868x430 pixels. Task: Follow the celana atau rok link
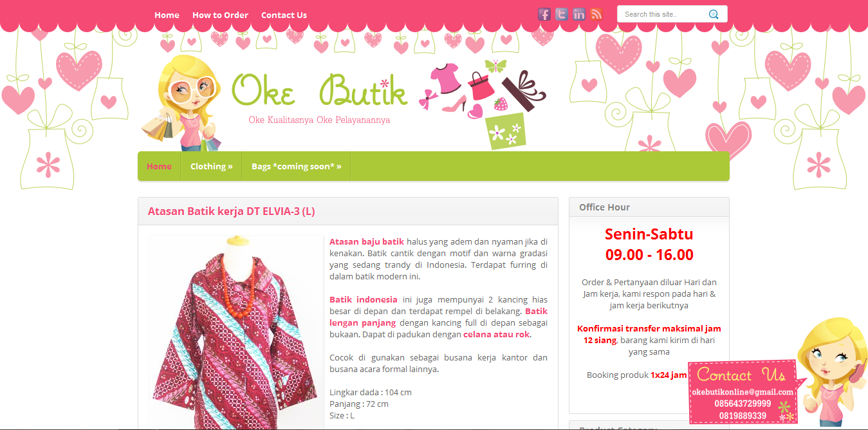coord(497,334)
